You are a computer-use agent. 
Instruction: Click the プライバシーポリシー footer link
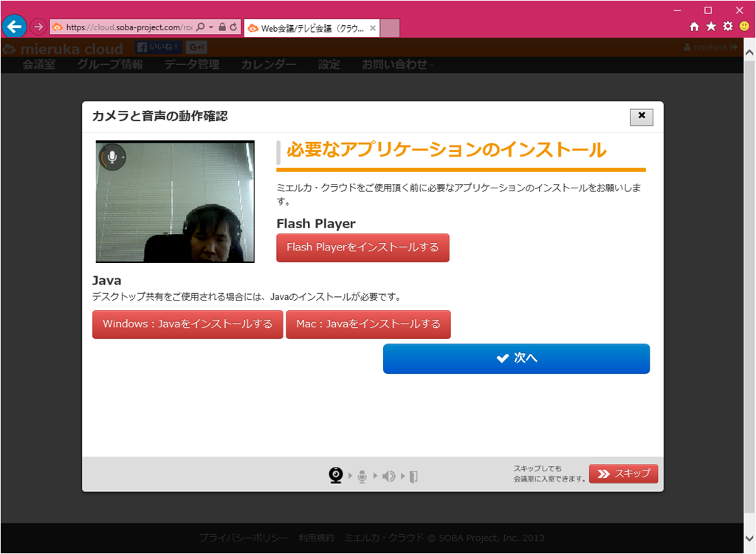click(244, 538)
